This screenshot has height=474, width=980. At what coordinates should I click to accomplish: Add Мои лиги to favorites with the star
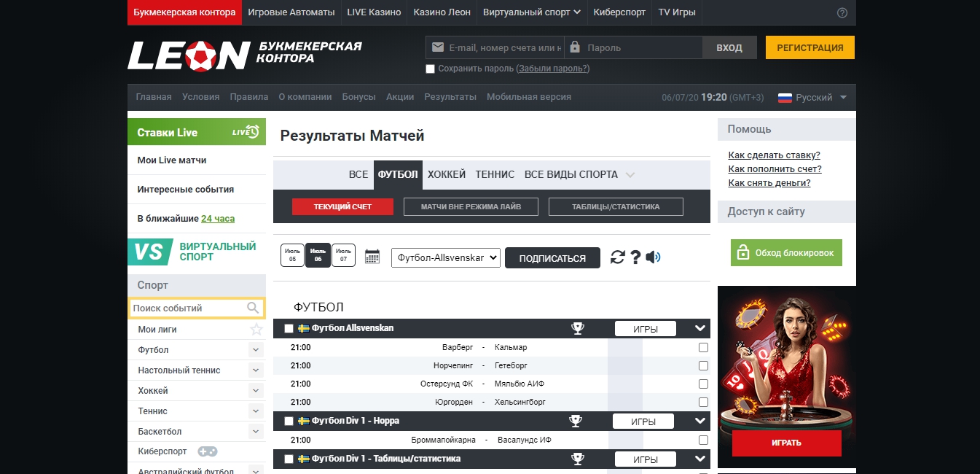[x=256, y=330]
